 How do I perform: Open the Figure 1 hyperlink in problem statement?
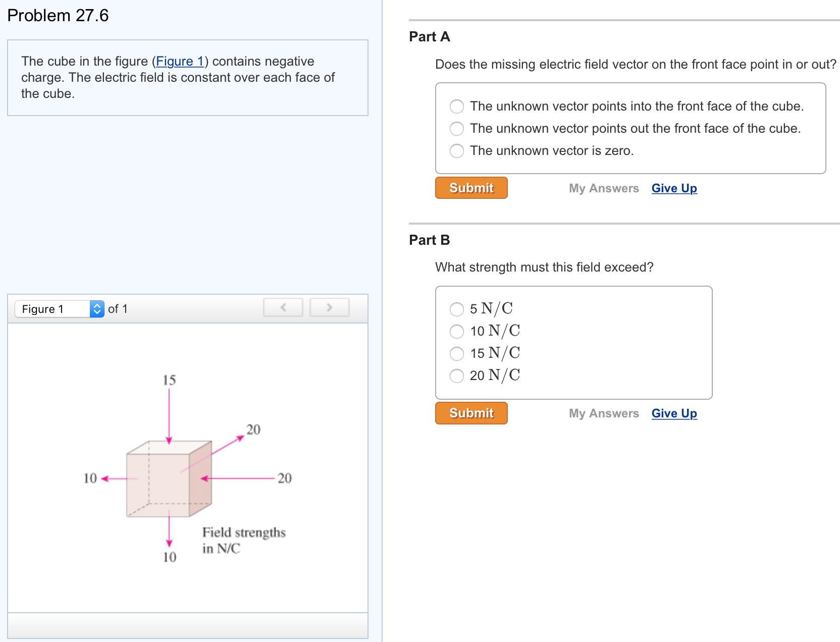(x=180, y=61)
